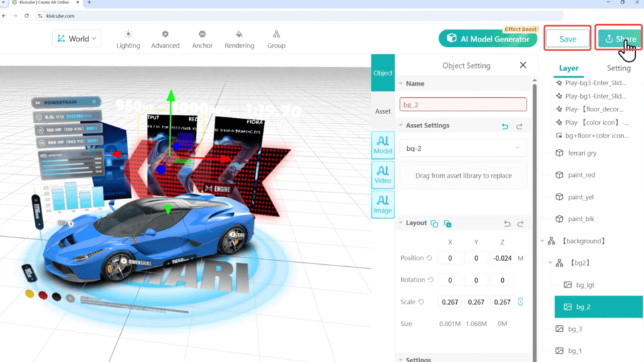Reset Scale values

coord(421,302)
